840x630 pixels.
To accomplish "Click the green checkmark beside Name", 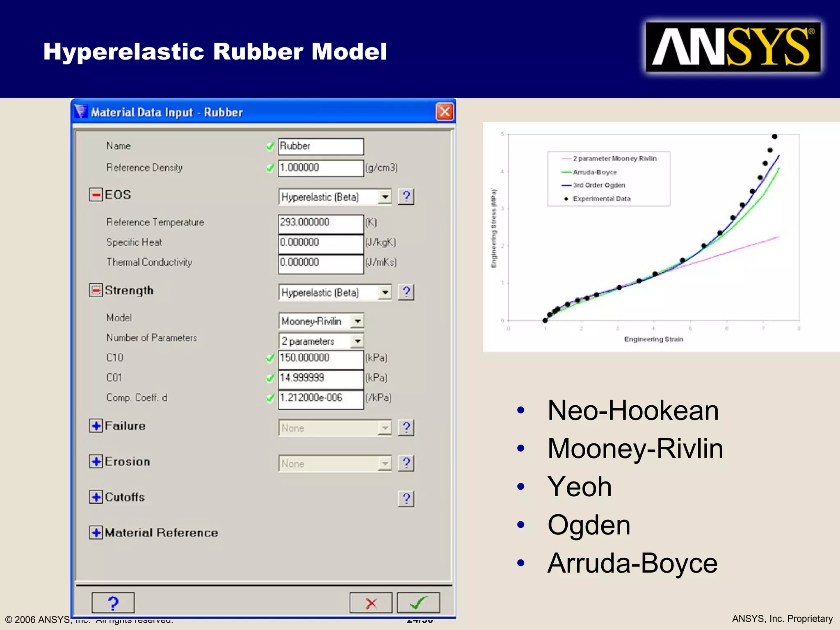I will click(270, 146).
